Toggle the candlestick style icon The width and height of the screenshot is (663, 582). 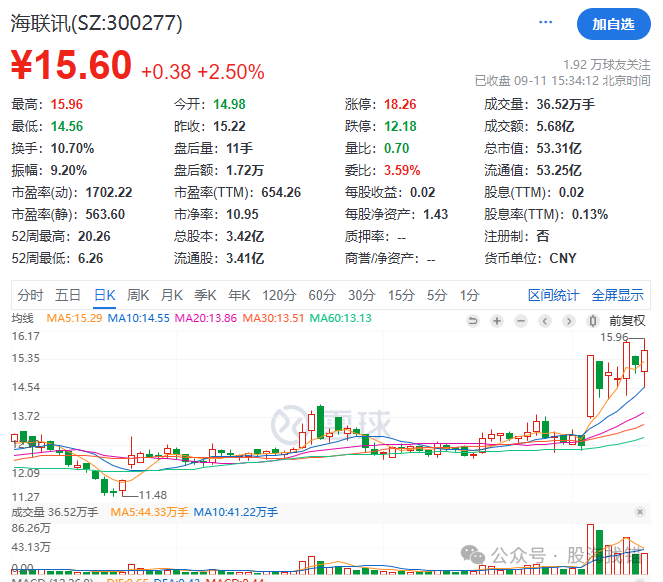tap(593, 321)
